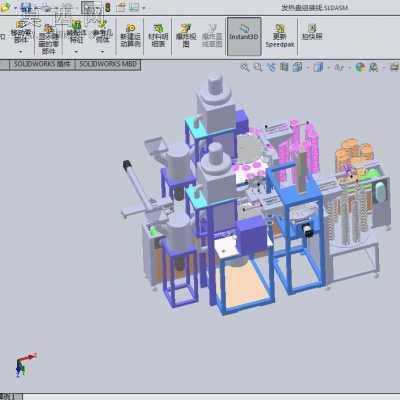Click the orientation triad in viewport corner
The width and height of the screenshot is (400, 400).
(x=25, y=364)
